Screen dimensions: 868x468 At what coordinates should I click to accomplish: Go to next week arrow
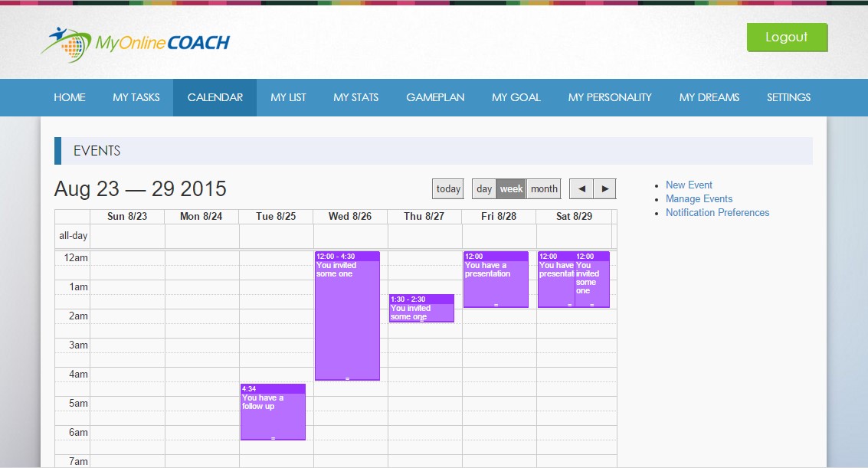pos(604,189)
